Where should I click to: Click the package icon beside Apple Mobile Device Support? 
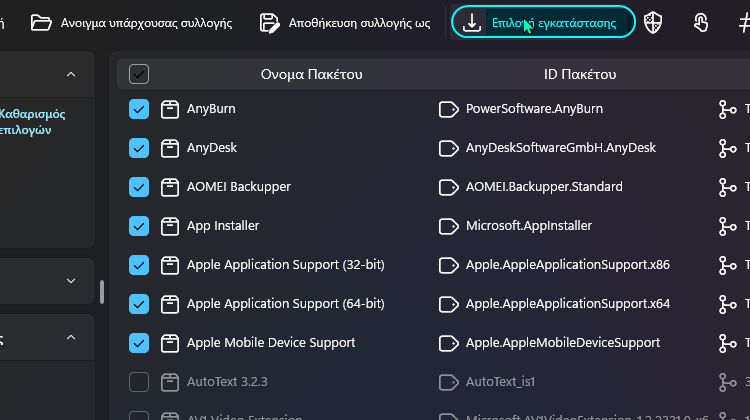[169, 343]
